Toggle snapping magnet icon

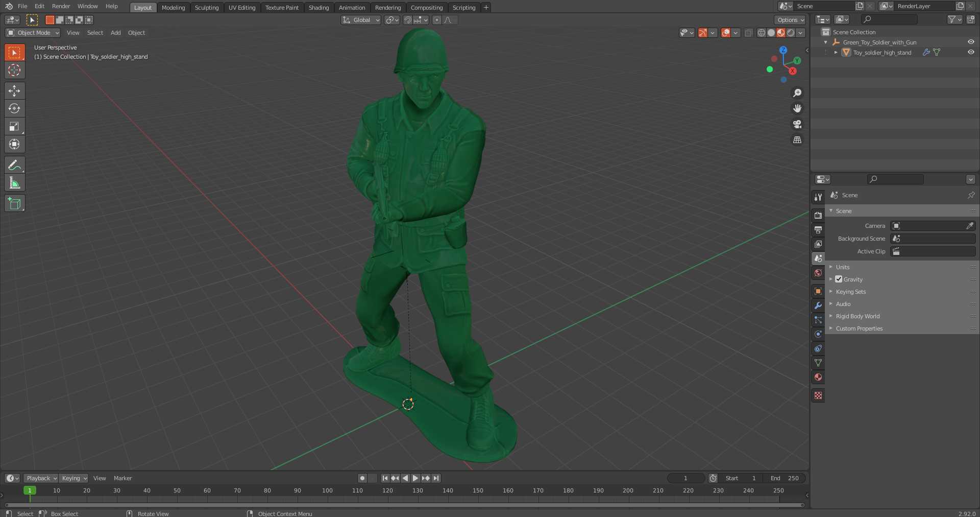pyautogui.click(x=408, y=20)
